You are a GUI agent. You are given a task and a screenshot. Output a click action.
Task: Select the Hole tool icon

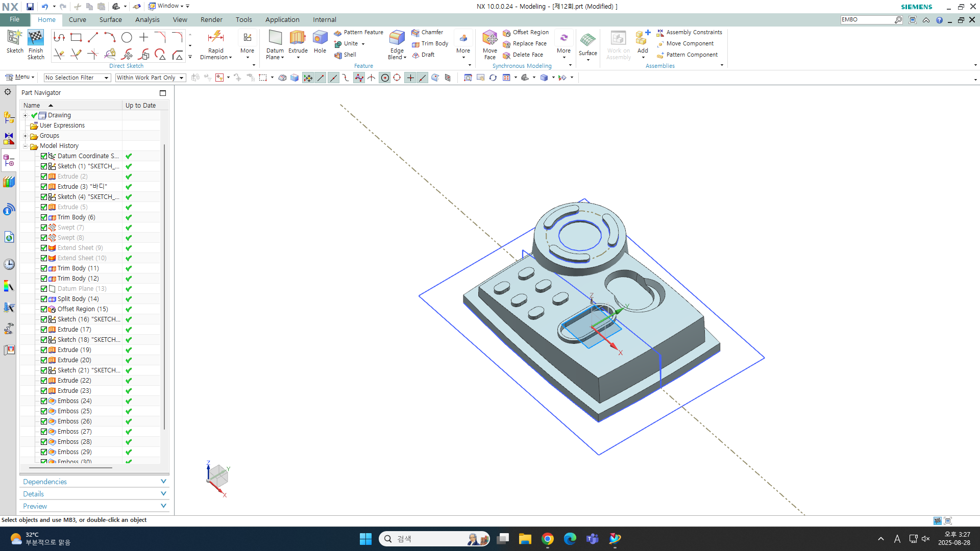point(320,38)
